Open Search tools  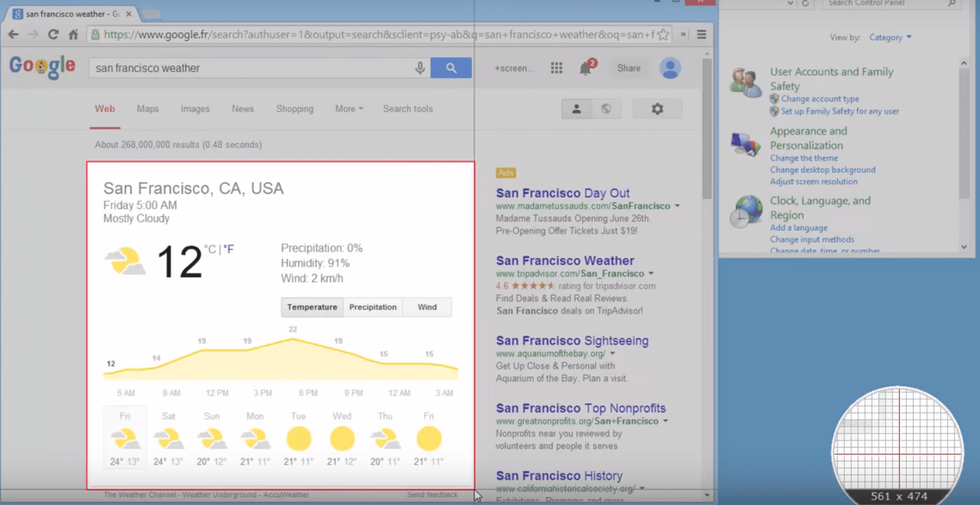pos(408,109)
